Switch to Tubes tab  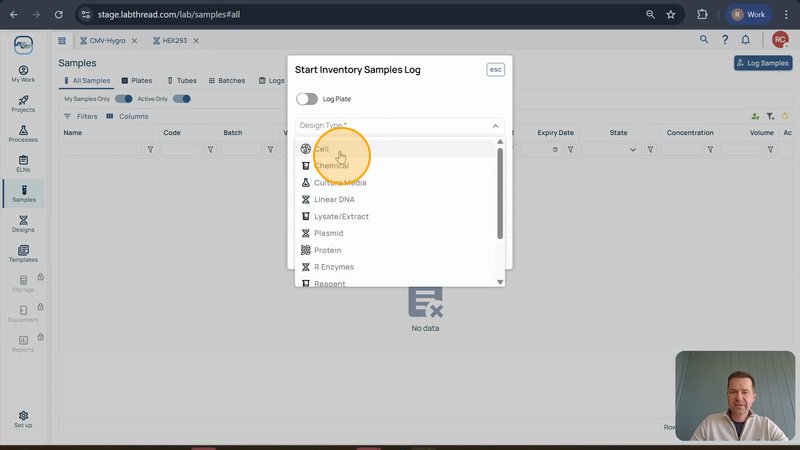[x=182, y=81]
